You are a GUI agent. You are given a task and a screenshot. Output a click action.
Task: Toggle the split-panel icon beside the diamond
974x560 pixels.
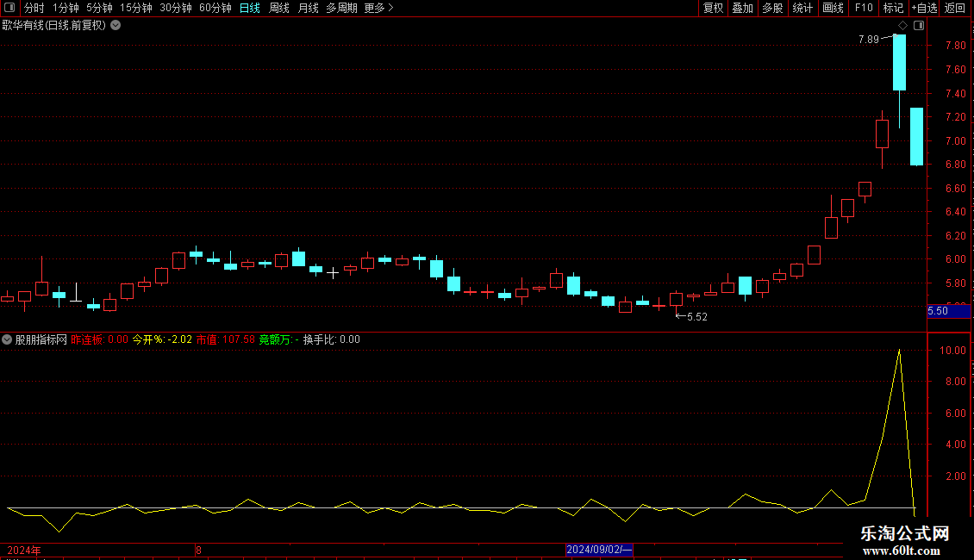(x=919, y=26)
